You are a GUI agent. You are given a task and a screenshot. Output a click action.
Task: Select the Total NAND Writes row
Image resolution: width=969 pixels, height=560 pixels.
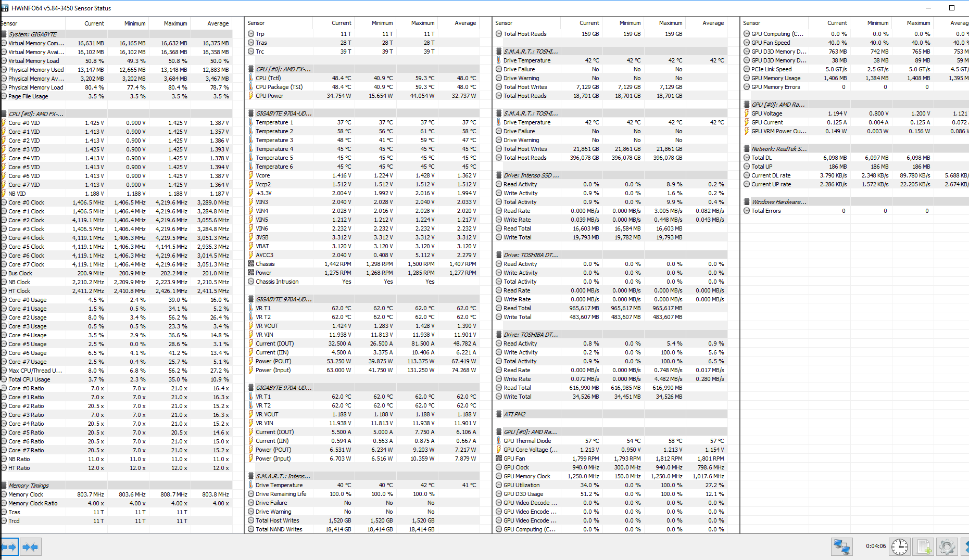(x=362, y=529)
